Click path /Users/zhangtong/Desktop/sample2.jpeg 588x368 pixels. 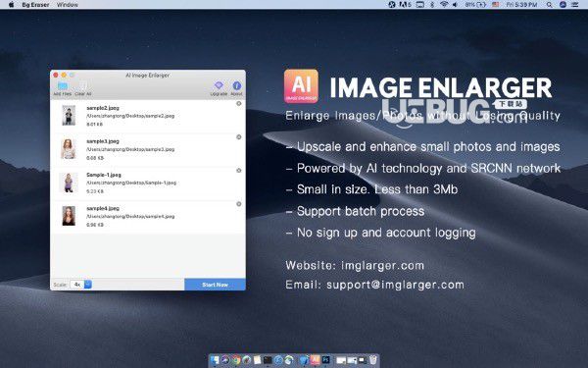[x=130, y=116]
